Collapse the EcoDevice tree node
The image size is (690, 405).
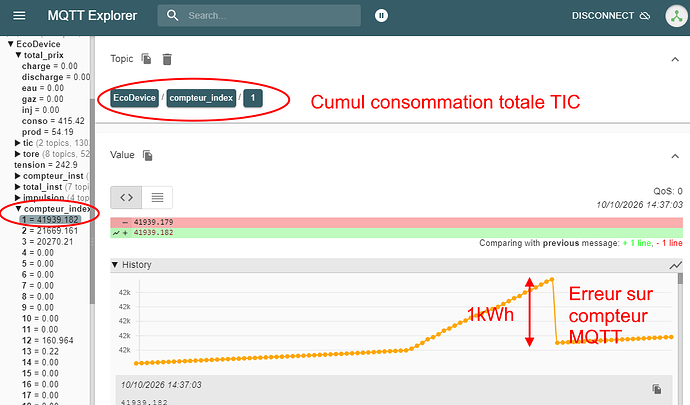tap(11, 44)
